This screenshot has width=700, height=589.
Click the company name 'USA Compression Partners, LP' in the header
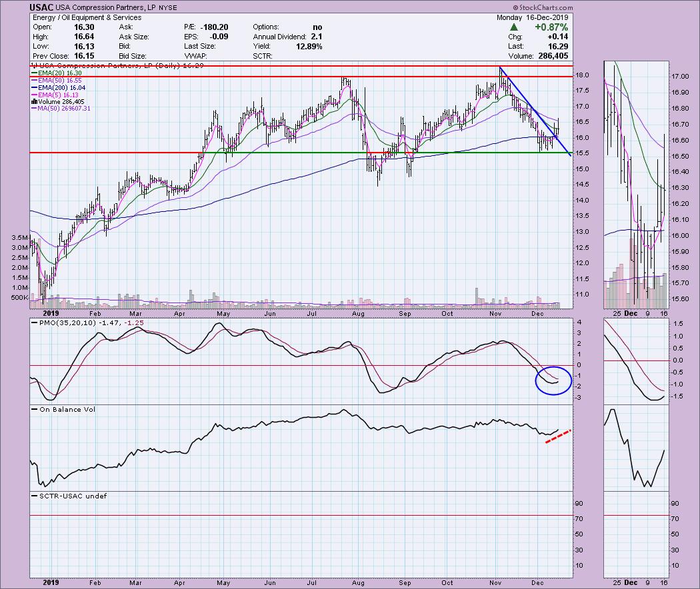(x=106, y=7)
